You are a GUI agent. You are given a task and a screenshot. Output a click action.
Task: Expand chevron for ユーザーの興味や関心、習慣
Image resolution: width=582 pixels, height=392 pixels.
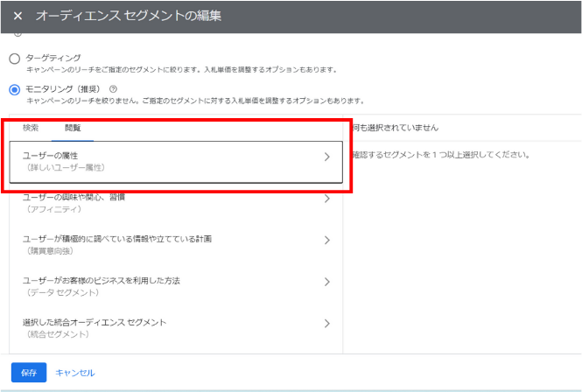tap(326, 199)
